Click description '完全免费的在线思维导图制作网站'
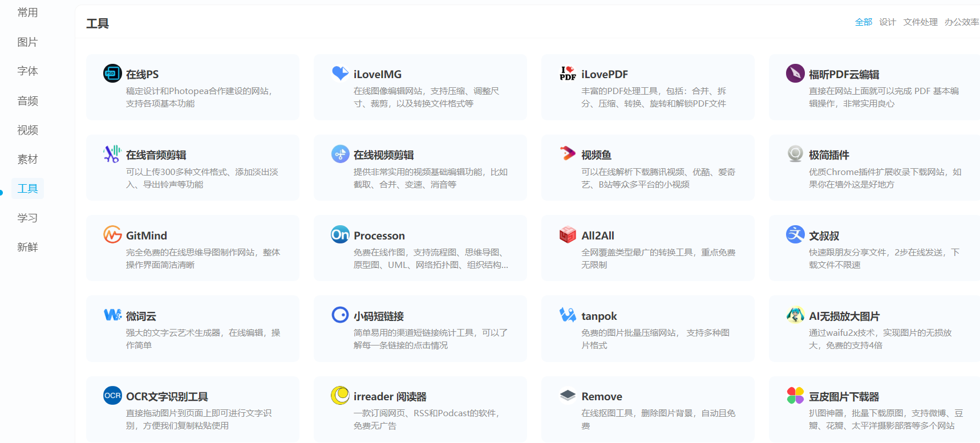This screenshot has width=980, height=443. 191,253
